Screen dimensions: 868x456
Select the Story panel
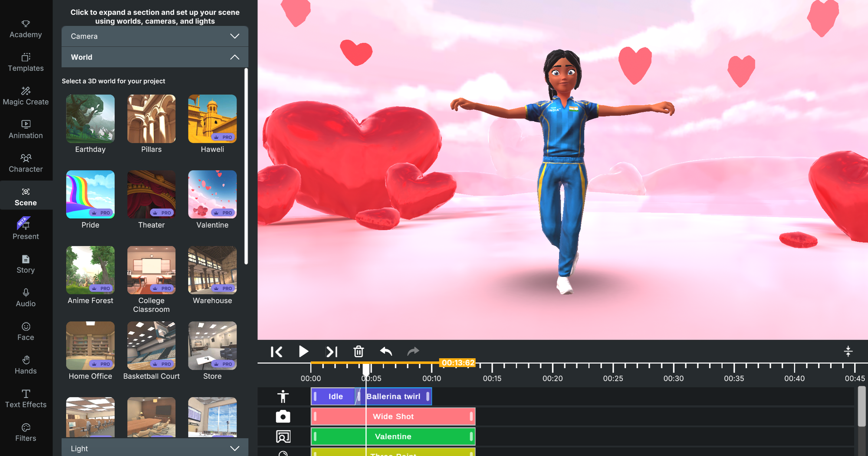pos(26,264)
